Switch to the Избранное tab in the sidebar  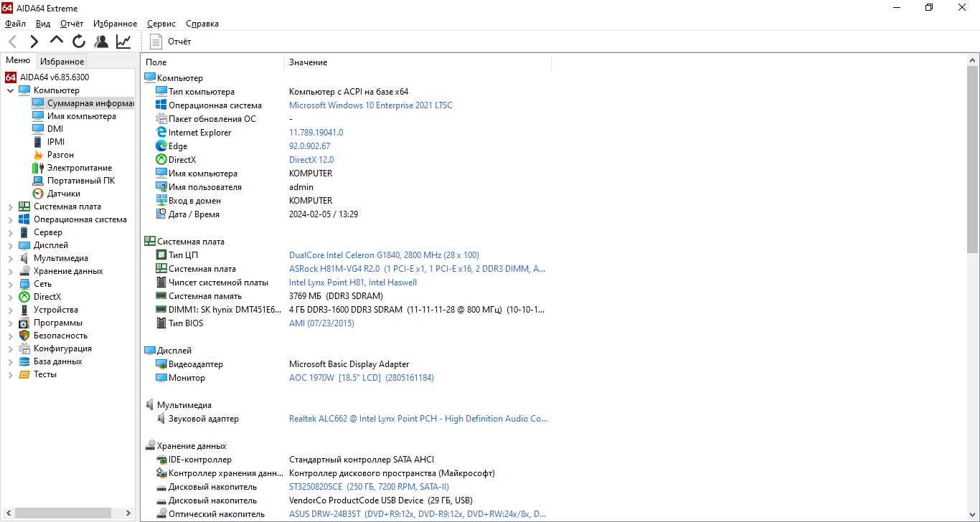tap(62, 62)
